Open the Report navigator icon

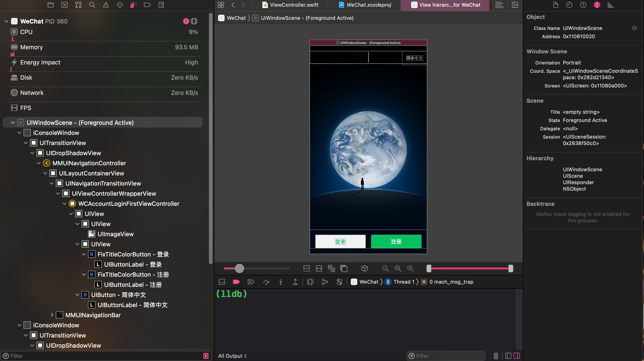pyautogui.click(x=161, y=5)
